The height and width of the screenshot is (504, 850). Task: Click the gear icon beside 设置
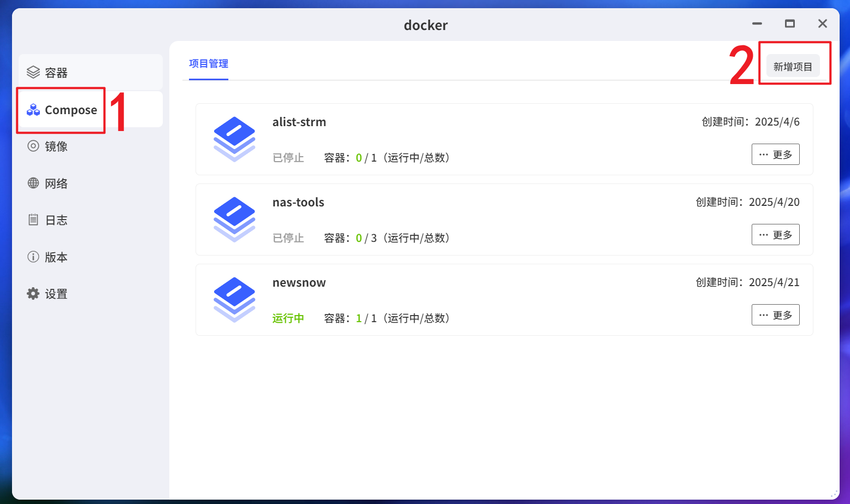(x=33, y=293)
